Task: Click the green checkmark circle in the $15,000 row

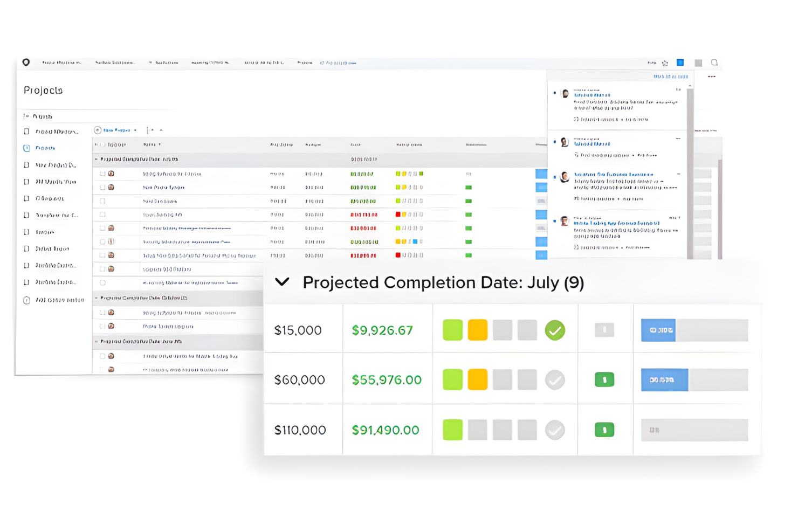Action: tap(555, 330)
